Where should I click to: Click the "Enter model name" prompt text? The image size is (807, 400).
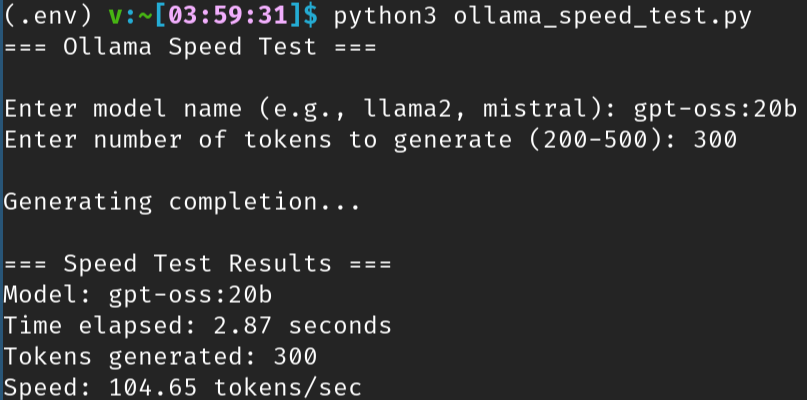[124, 109]
